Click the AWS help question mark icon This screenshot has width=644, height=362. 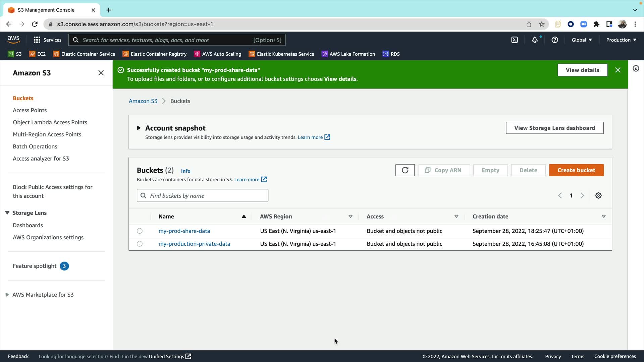pos(555,40)
